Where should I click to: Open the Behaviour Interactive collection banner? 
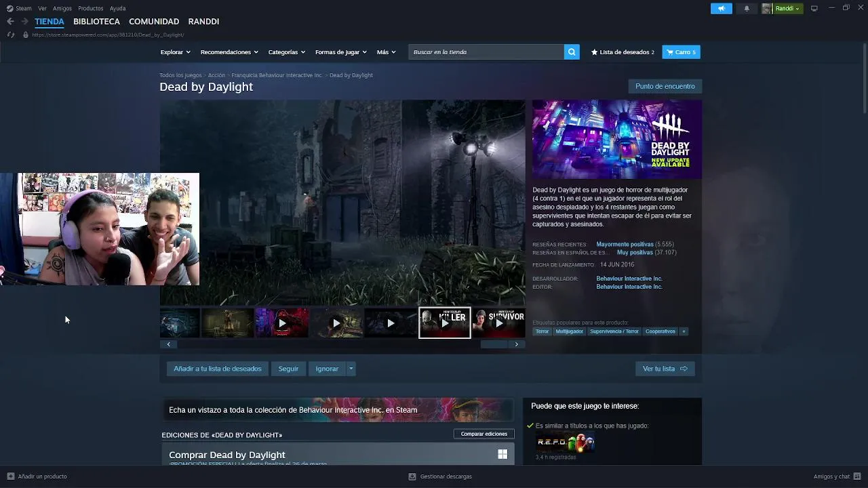338,410
